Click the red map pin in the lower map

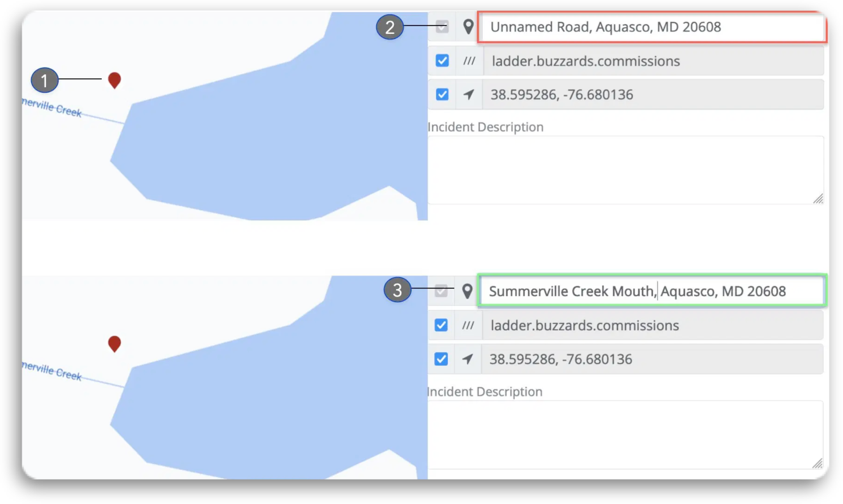114,344
